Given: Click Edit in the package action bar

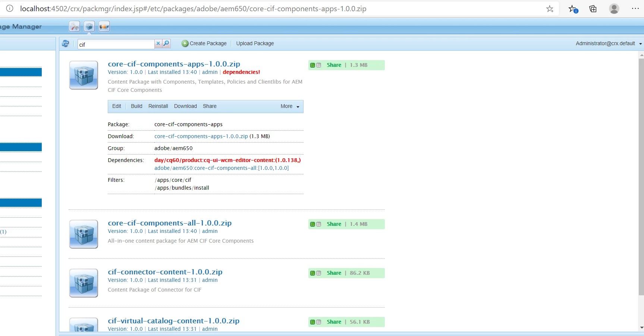Looking at the screenshot, I should 117,106.
